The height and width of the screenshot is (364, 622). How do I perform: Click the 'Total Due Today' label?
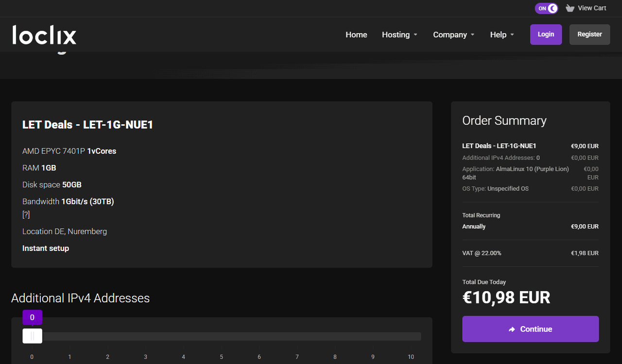pos(484,282)
